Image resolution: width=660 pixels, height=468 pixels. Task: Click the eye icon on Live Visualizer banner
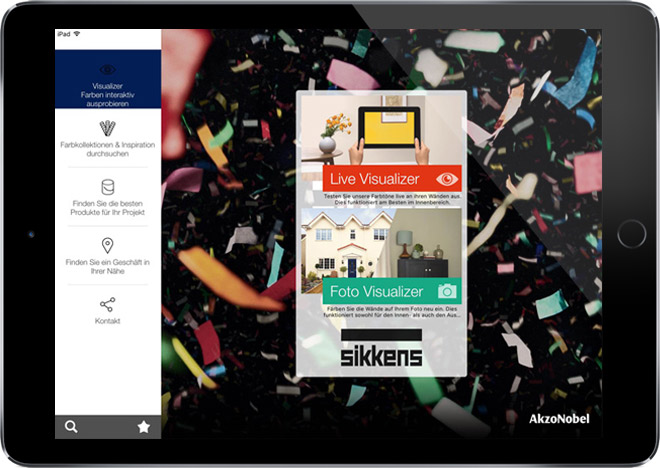coord(445,179)
